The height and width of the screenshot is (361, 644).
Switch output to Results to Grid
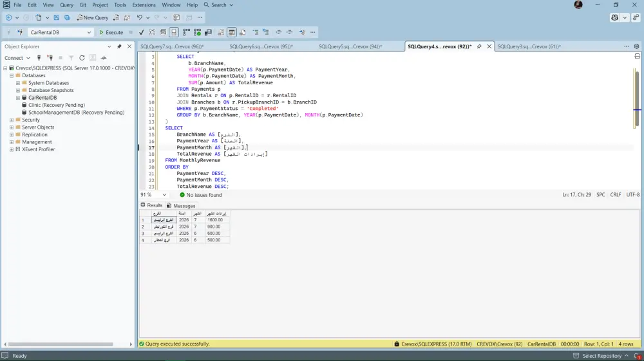pyautogui.click(x=232, y=32)
